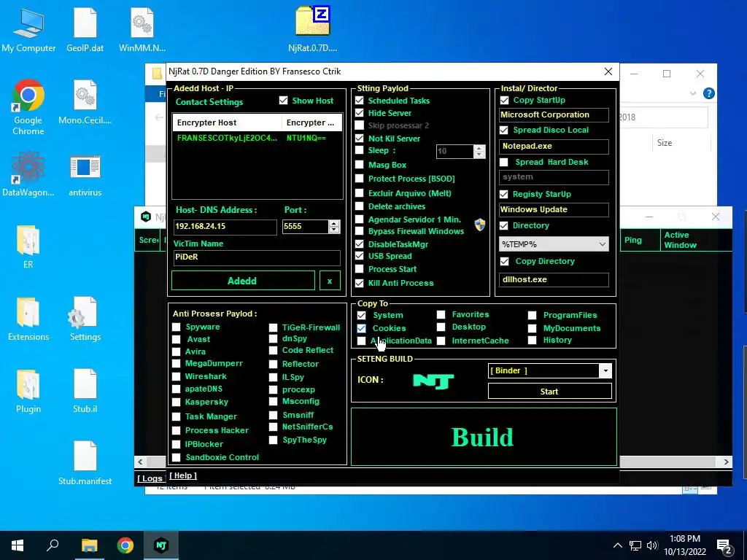Click horizontal scrollbar right arrow
The height and width of the screenshot is (560, 747).
(726, 462)
